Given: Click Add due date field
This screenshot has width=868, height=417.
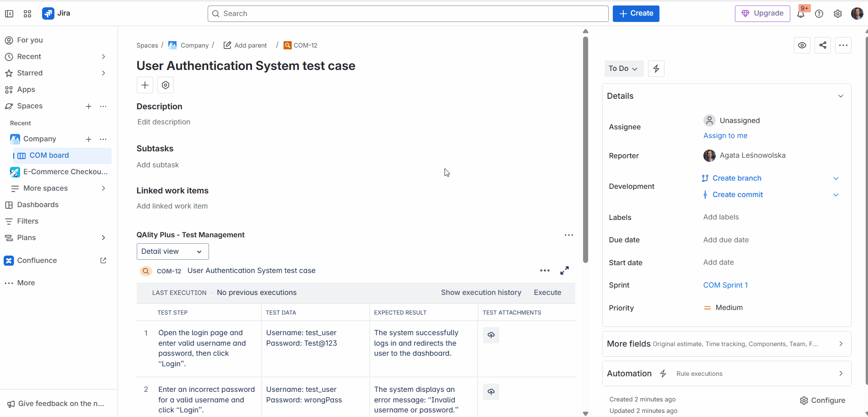Looking at the screenshot, I should point(726,240).
